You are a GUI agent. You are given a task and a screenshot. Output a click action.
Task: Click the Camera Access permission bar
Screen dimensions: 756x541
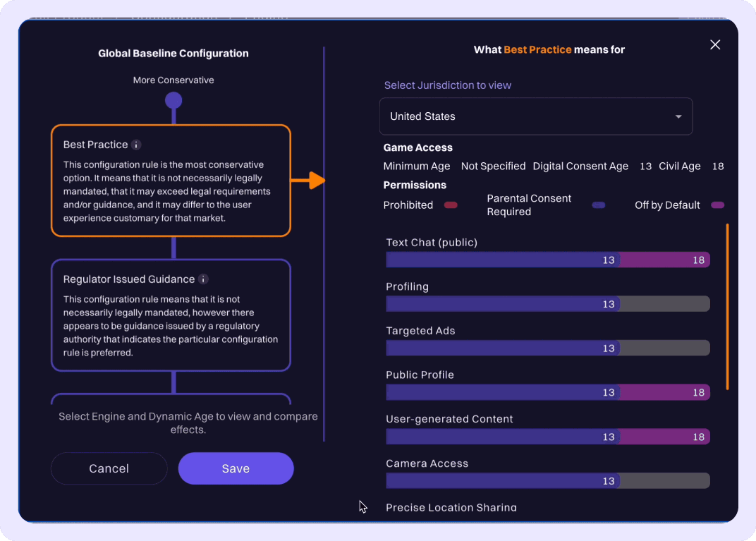pos(547,481)
